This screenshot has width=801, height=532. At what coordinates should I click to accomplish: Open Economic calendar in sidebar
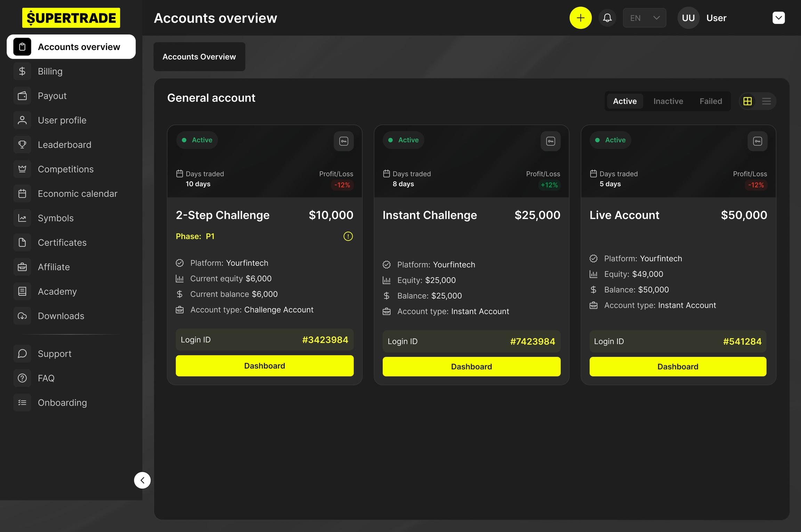pyautogui.click(x=77, y=194)
